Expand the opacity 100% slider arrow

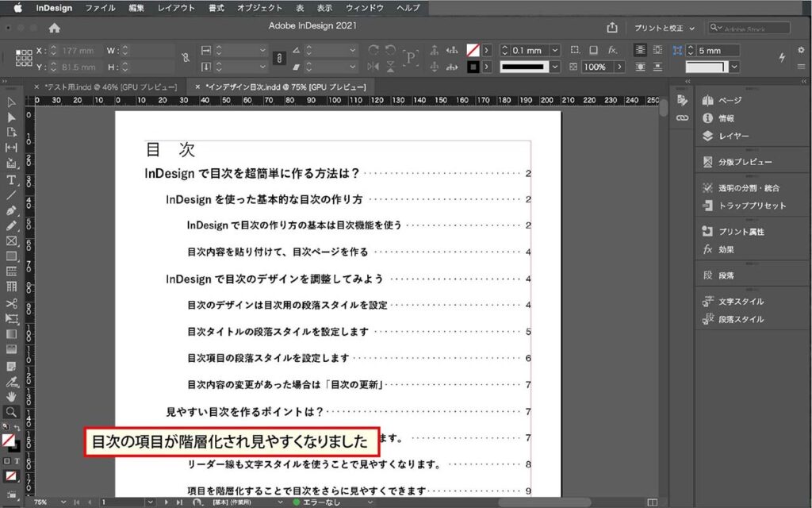coord(619,67)
